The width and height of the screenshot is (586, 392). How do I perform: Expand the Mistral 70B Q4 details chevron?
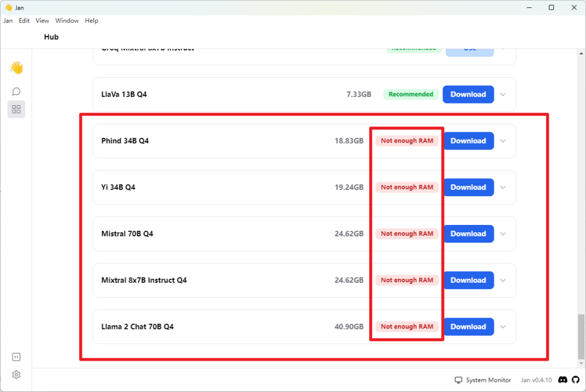(x=503, y=233)
